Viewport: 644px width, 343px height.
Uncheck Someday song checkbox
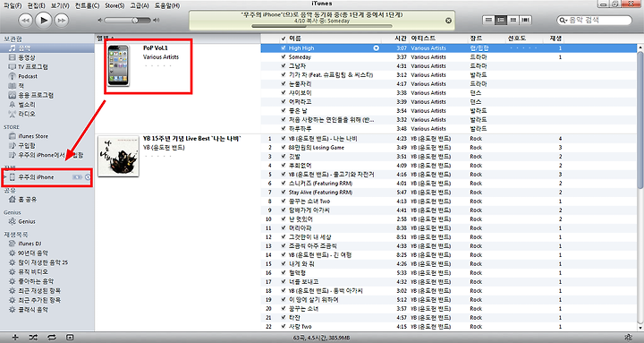(284, 57)
